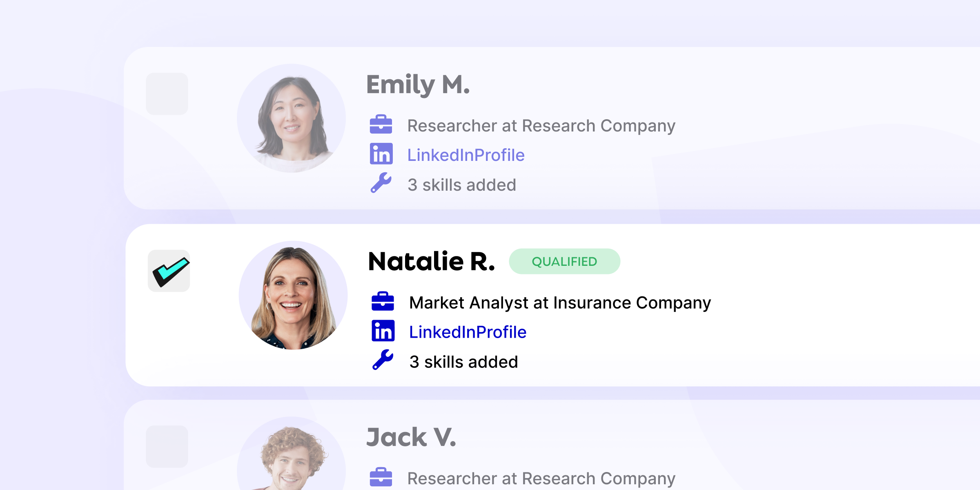
Task: Click the Emily M. name heading
Action: 418,85
